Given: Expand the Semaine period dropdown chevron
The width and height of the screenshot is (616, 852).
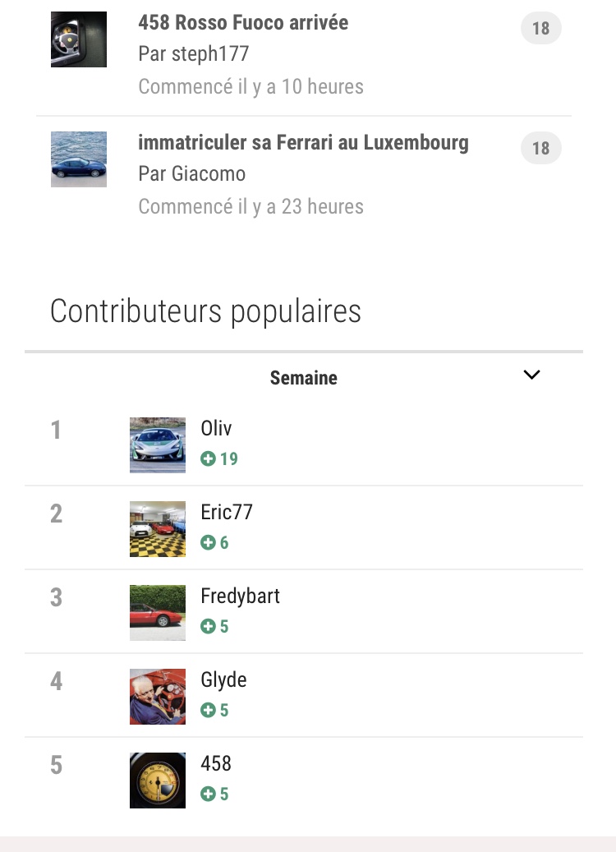Looking at the screenshot, I should pos(532,375).
